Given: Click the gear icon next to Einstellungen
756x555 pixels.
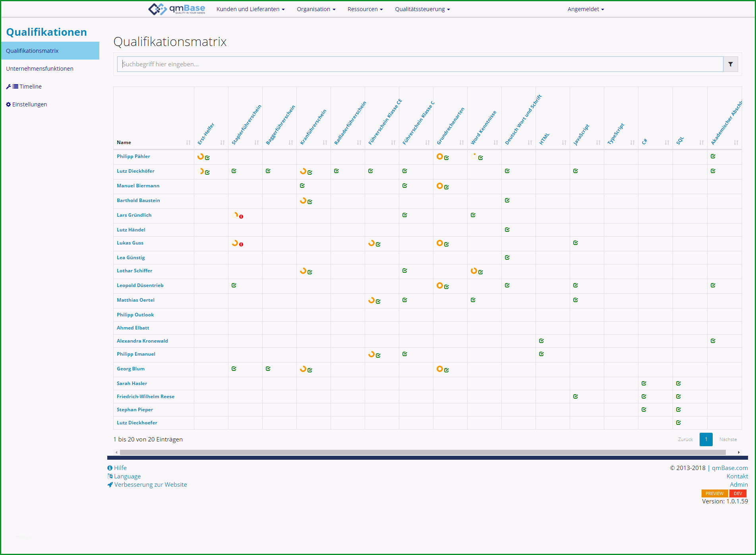Looking at the screenshot, I should coord(8,104).
